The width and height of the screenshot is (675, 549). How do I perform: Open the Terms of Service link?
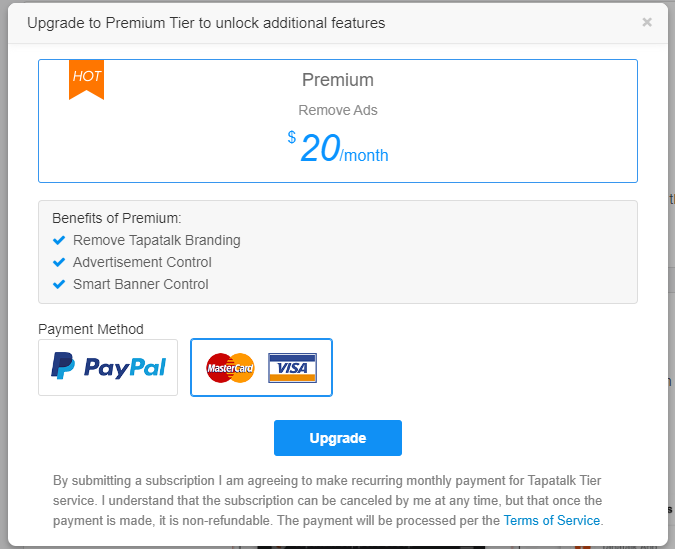pyautogui.click(x=551, y=520)
